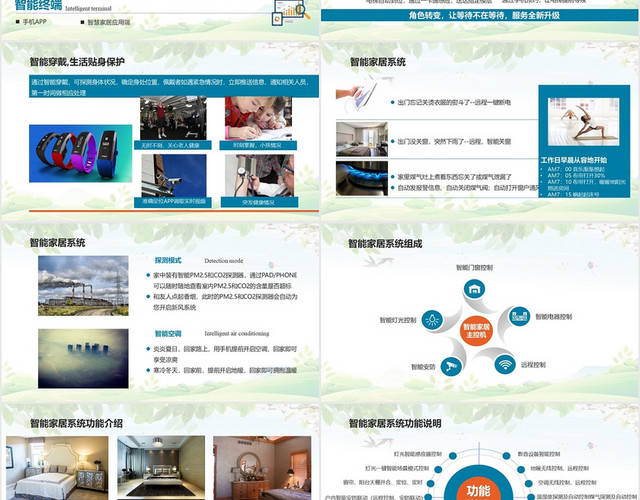Click the 手机APP bullet text
640x500 pixels.
[x=34, y=22]
